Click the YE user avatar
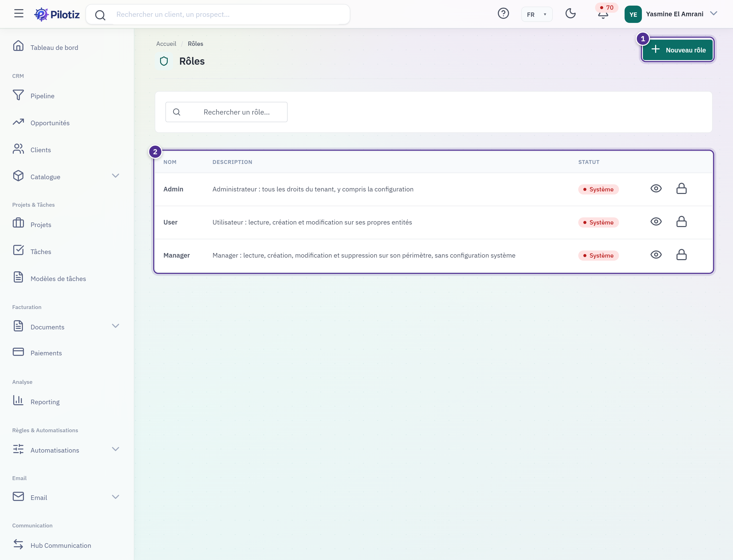733x560 pixels. 633,14
